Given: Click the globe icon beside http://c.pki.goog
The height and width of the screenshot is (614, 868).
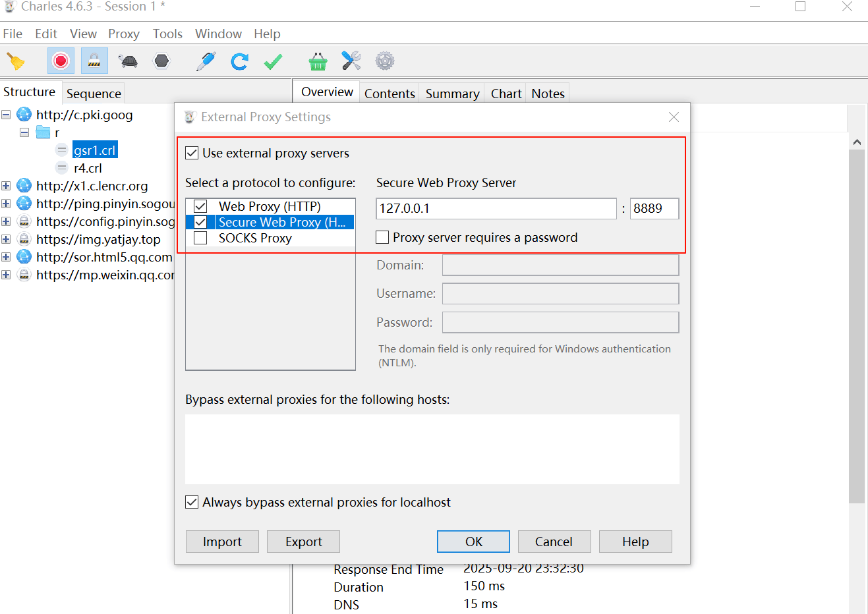Looking at the screenshot, I should click(x=24, y=115).
